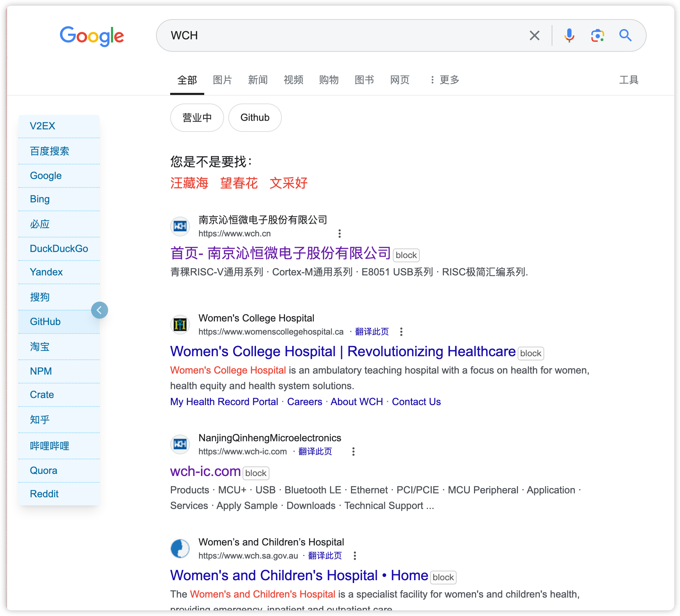This screenshot has height=616, width=680.
Task: Click the magnifier search submit icon
Action: [x=625, y=35]
